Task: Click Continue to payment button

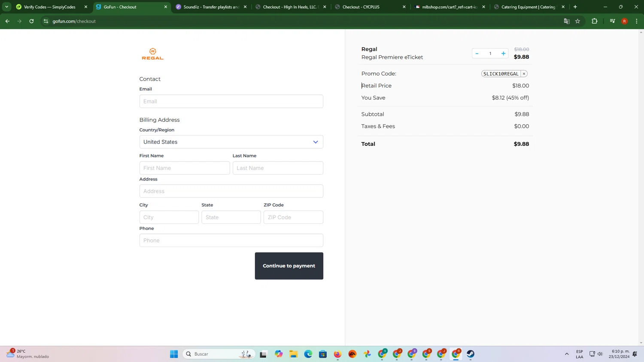Action: click(x=289, y=266)
